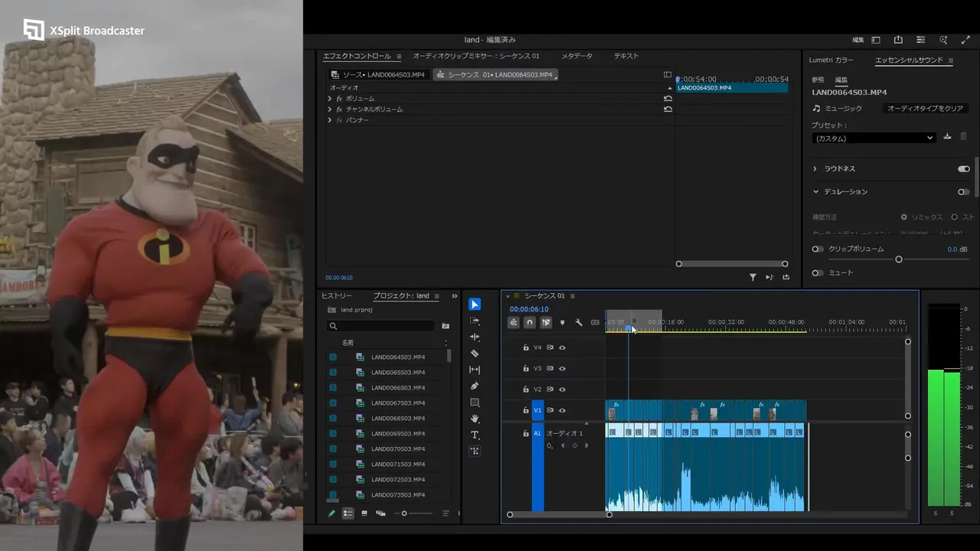Expand the パンナー effect

330,120
